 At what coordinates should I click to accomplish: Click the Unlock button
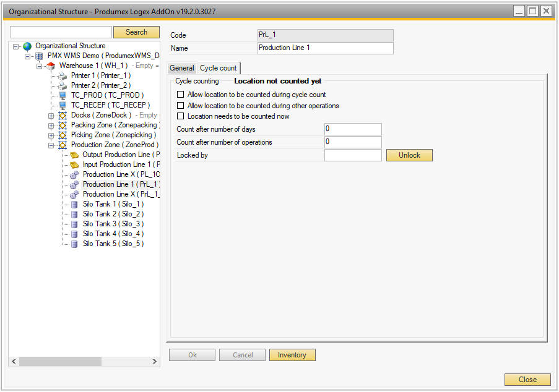point(409,155)
